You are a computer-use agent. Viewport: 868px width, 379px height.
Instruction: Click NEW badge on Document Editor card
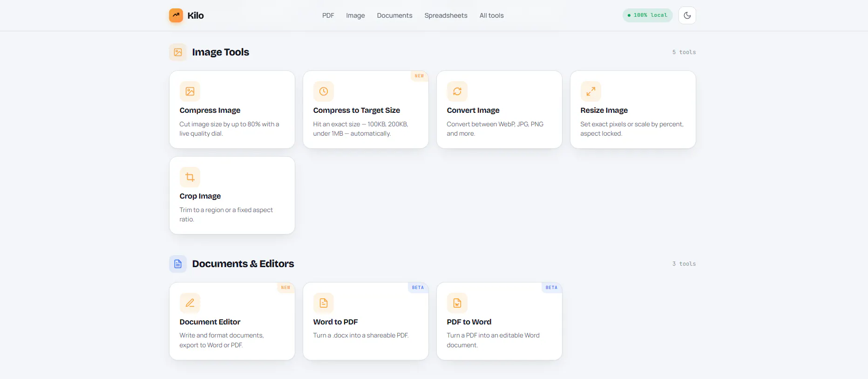tap(285, 288)
